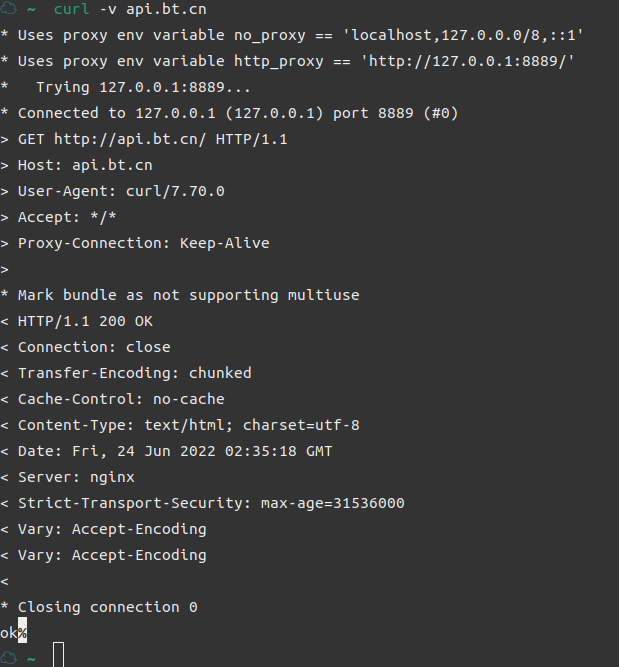The height and width of the screenshot is (667, 619).
Task: Click the HTTP/1.1 200 OK status line
Action: click(x=85, y=321)
